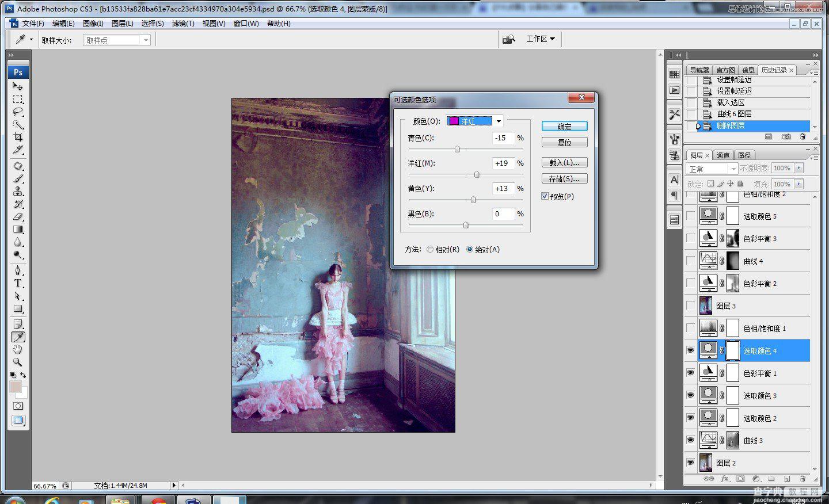
Task: Hide the 图层 2 layer
Action: (691, 463)
